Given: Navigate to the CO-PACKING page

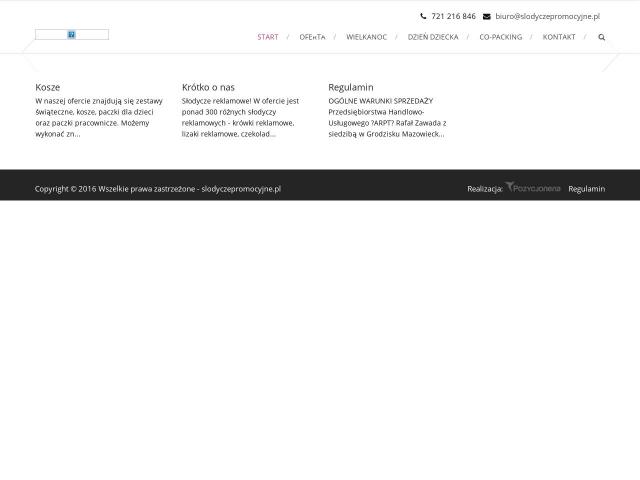Looking at the screenshot, I should [x=501, y=37].
